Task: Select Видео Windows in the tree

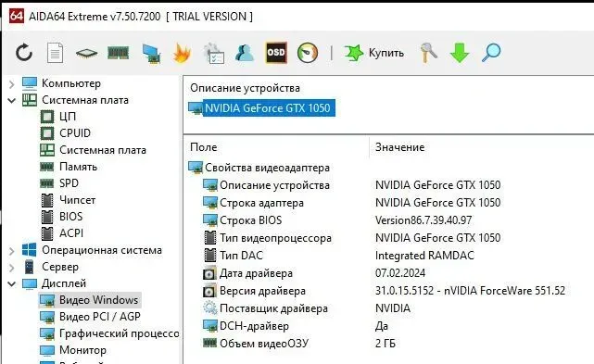Action: coord(98,300)
